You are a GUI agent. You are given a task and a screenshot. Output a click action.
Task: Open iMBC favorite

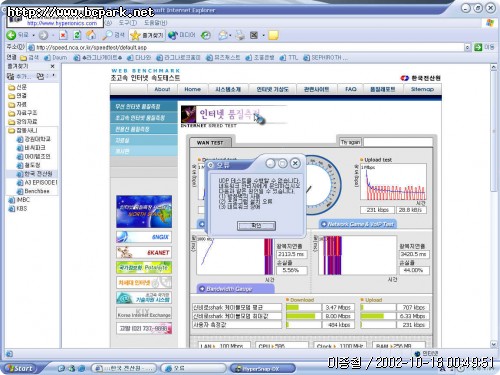pos(19,200)
